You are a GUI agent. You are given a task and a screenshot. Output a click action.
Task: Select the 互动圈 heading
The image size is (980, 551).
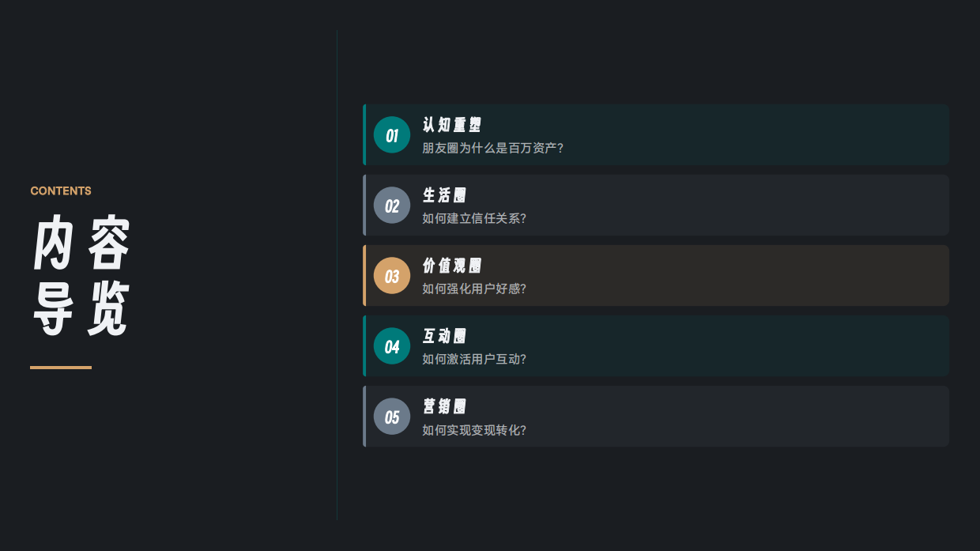point(444,336)
